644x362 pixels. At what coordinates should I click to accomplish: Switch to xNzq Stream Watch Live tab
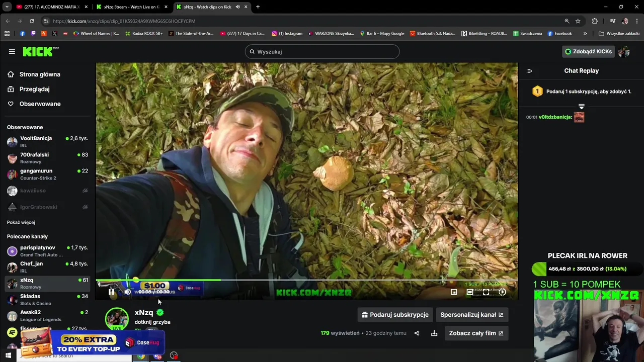[131, 7]
